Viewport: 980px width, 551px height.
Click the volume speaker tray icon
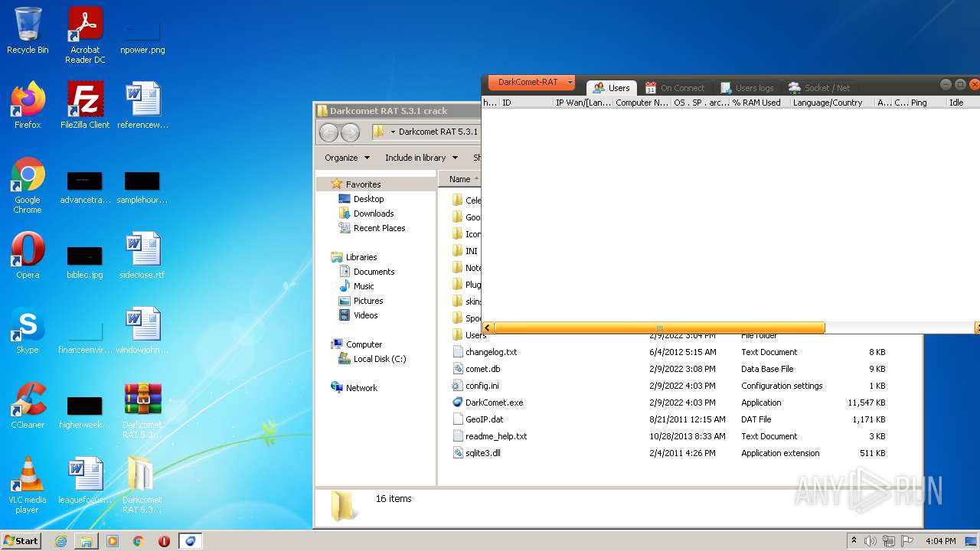pyautogui.click(x=871, y=541)
